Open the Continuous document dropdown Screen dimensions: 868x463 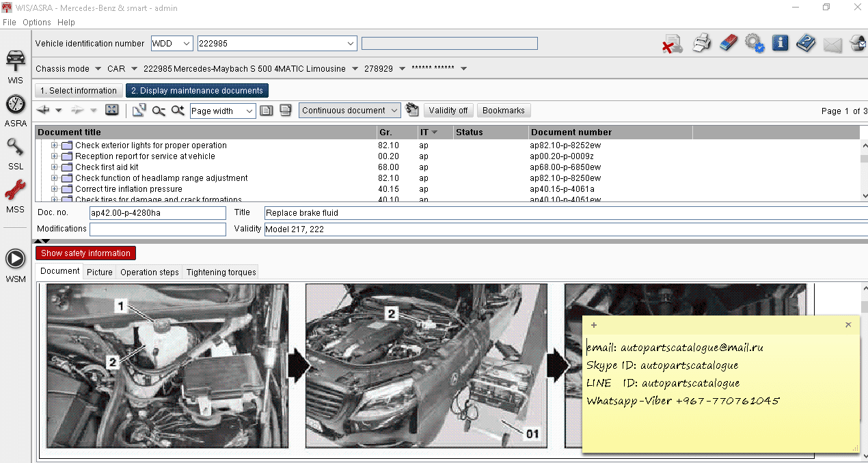click(350, 111)
